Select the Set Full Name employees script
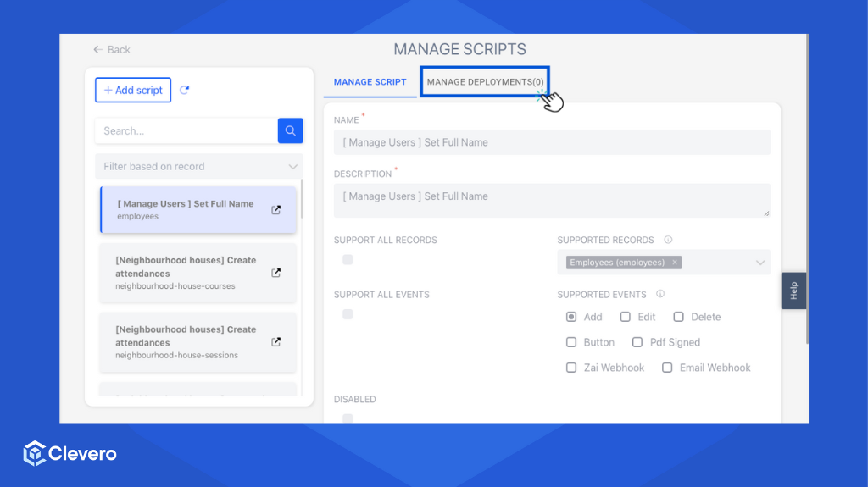This screenshot has width=868, height=487. pyautogui.click(x=198, y=210)
